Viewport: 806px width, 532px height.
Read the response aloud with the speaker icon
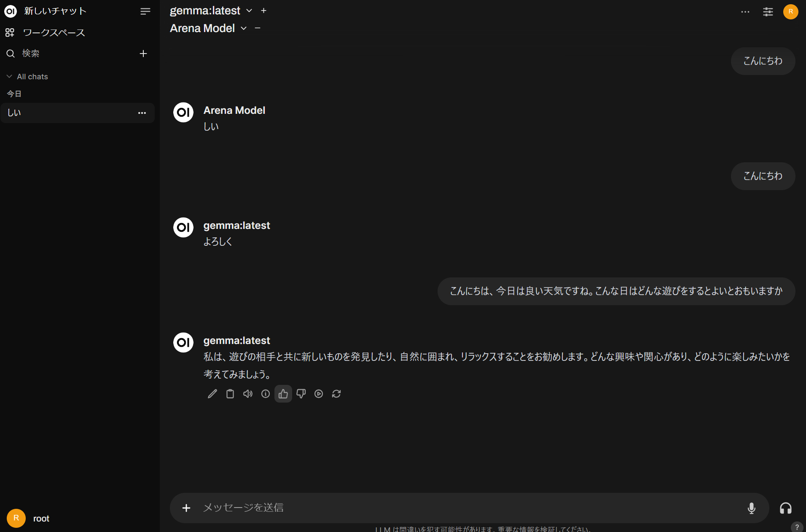pos(247,394)
